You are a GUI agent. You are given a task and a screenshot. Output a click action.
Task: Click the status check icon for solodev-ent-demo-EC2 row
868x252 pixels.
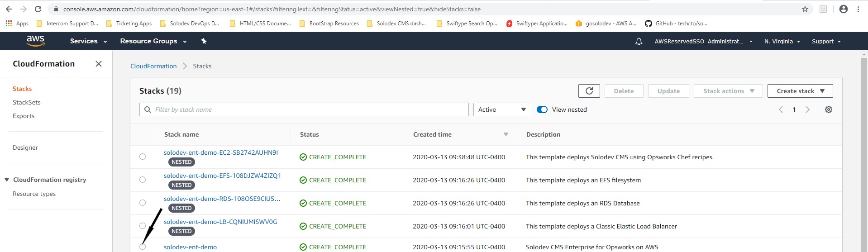pos(303,157)
